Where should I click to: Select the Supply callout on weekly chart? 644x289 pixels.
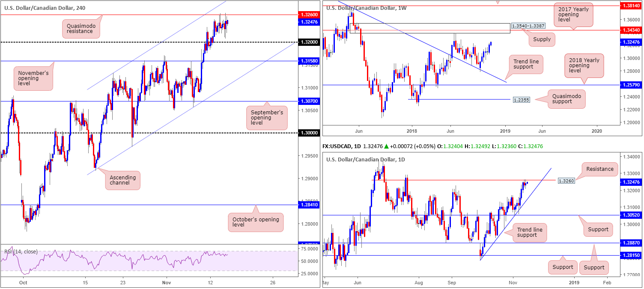pos(542,40)
